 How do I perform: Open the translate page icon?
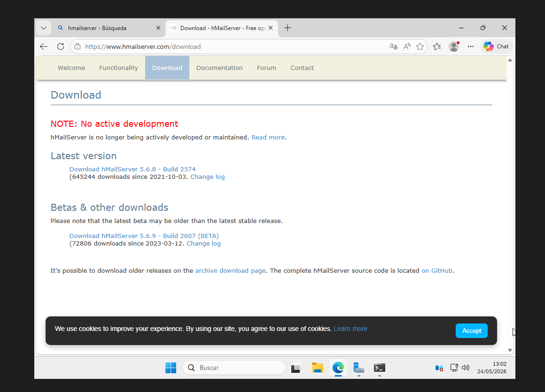(x=393, y=46)
